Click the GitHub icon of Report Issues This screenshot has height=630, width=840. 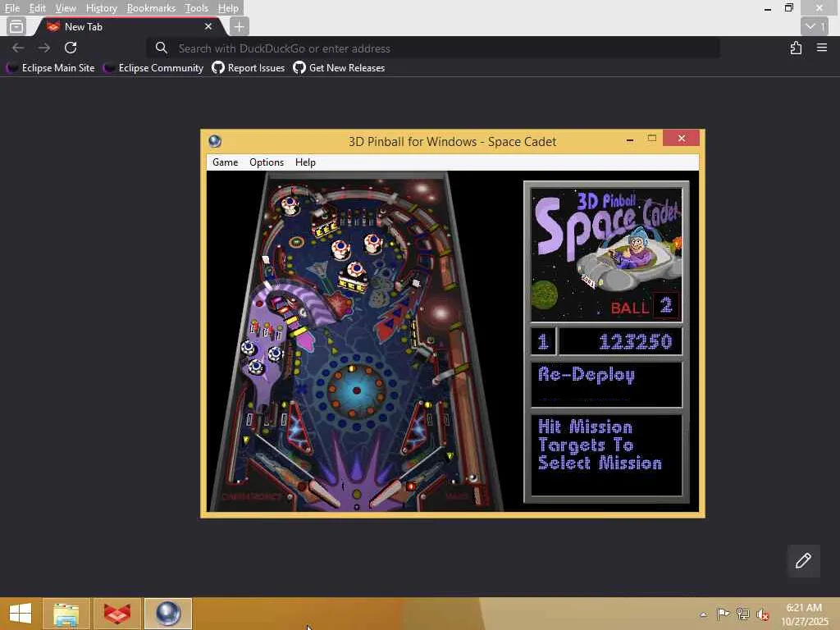pos(218,67)
